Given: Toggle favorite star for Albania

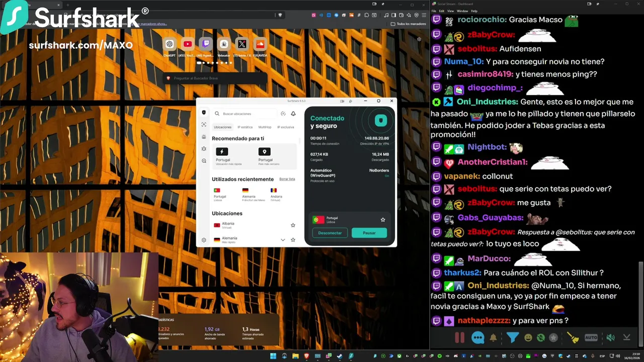Looking at the screenshot, I should pyautogui.click(x=293, y=225).
